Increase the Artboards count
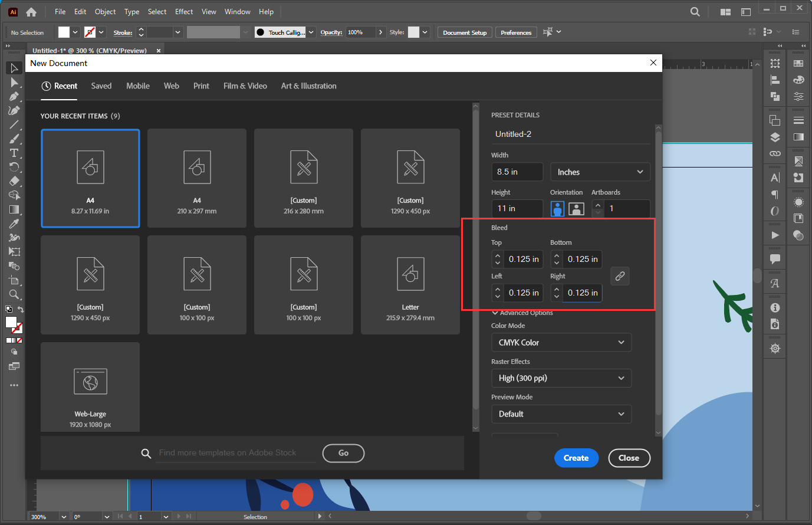 598,205
